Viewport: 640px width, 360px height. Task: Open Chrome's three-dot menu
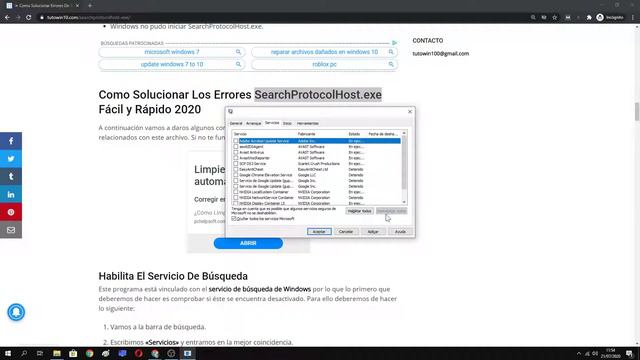pos(633,18)
